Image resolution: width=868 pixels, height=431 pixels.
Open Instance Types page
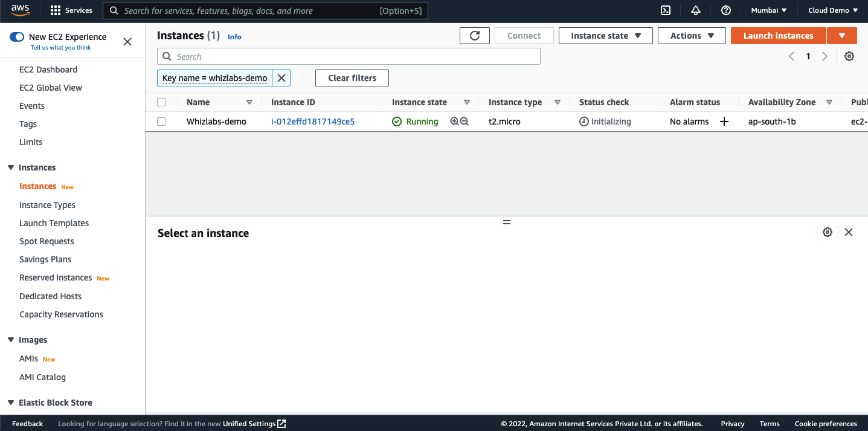[47, 205]
